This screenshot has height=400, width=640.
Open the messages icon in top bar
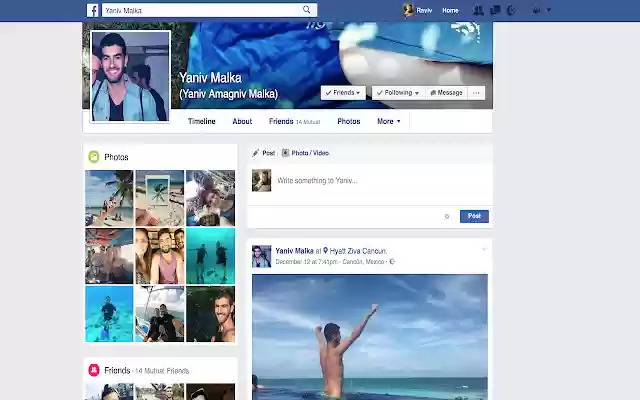(x=495, y=10)
